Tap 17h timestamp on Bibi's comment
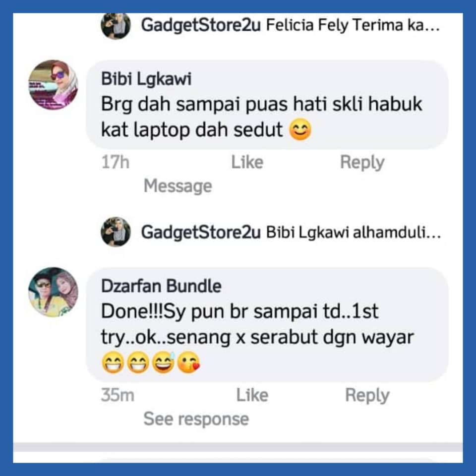Screen dimensions: 476x476 pyautogui.click(x=116, y=162)
